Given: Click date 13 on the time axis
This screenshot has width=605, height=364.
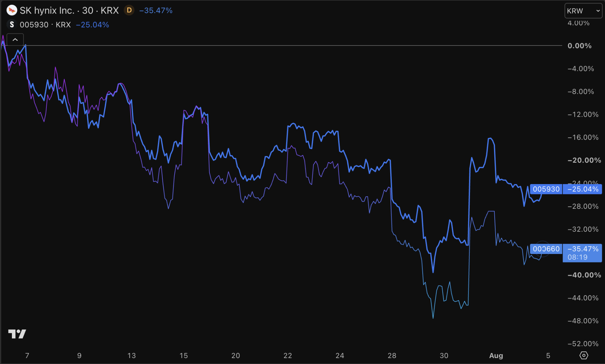Looking at the screenshot, I should point(132,356).
